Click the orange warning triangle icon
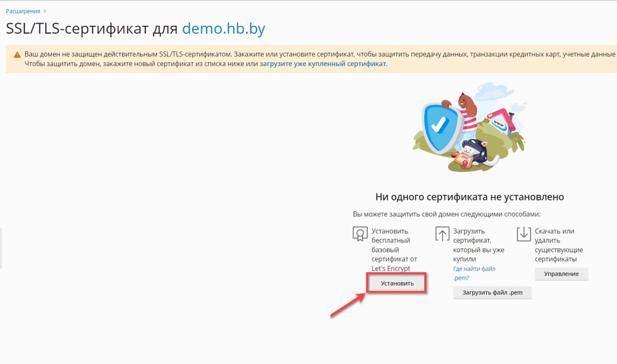The height and width of the screenshot is (364, 617). click(x=17, y=54)
